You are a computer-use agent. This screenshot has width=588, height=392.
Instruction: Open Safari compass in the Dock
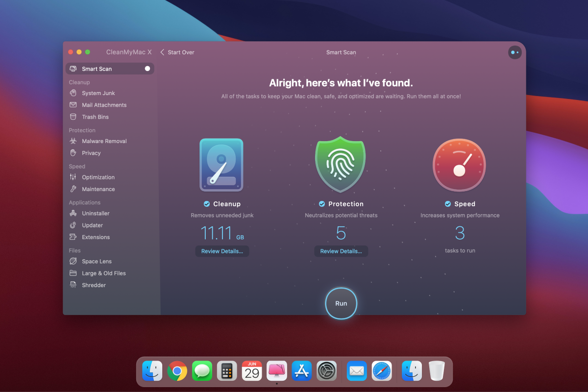[382, 371]
